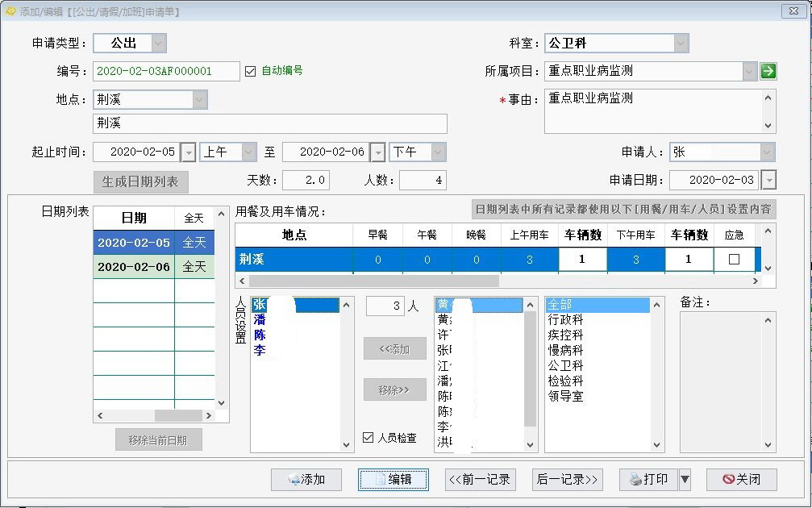
Task: Click the 移除>> personnel button
Action: [x=394, y=390]
